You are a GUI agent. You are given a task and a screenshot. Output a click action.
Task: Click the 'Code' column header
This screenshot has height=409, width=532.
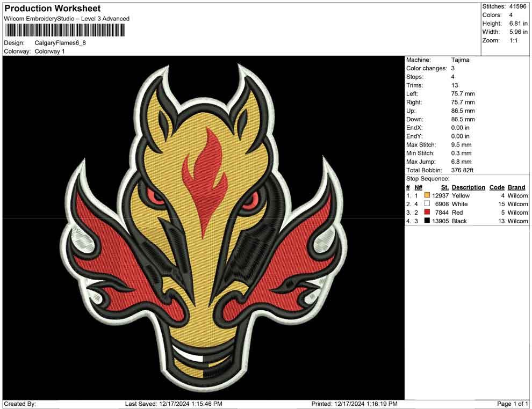pyautogui.click(x=497, y=187)
